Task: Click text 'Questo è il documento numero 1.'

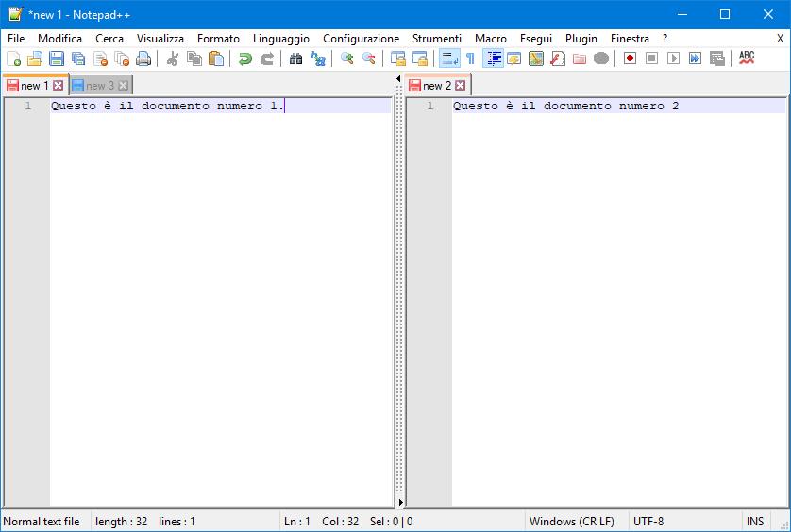Action: 168,106
